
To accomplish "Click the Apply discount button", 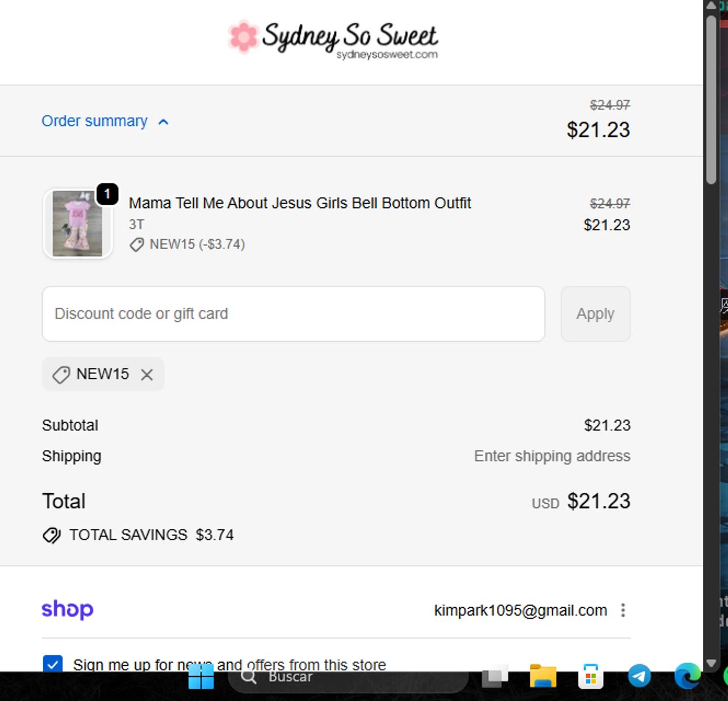I will (595, 314).
